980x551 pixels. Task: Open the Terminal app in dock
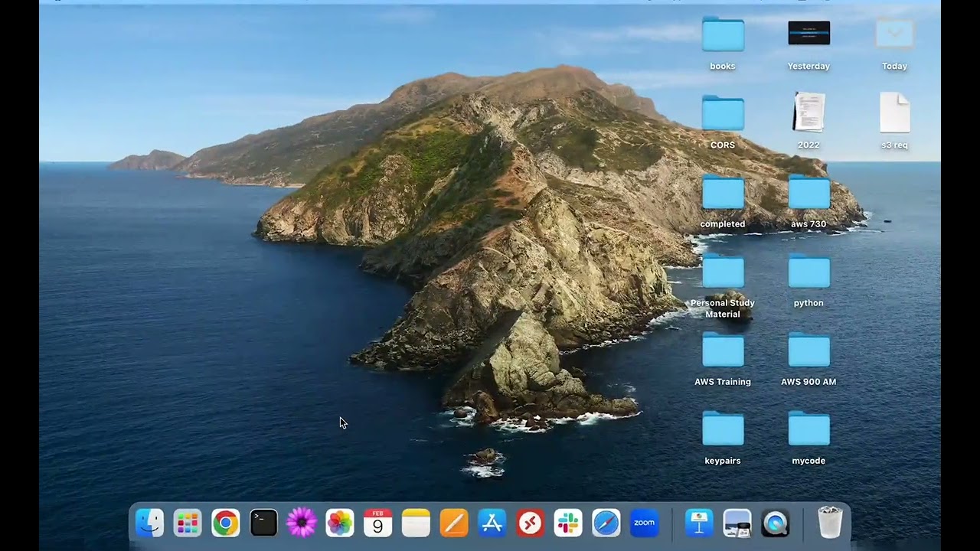(263, 523)
